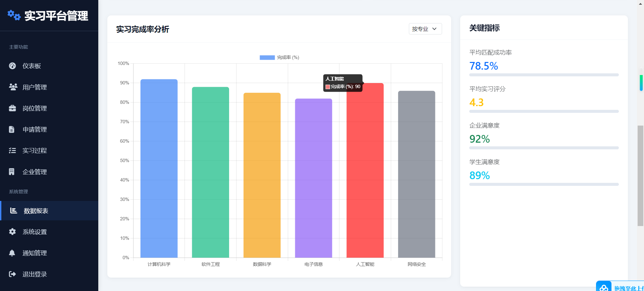
Task: Click the 92% enterprise satisfaction value
Action: [480, 139]
